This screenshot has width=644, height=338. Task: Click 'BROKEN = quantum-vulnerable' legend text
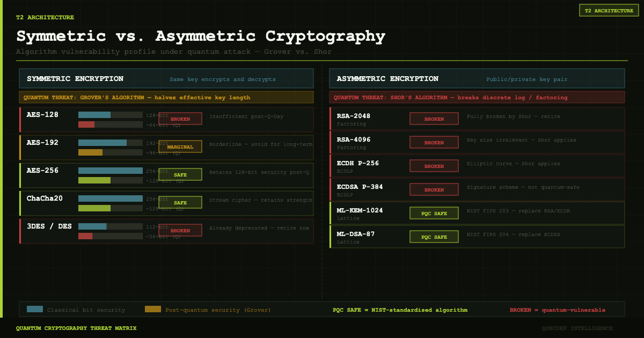[x=558, y=310]
